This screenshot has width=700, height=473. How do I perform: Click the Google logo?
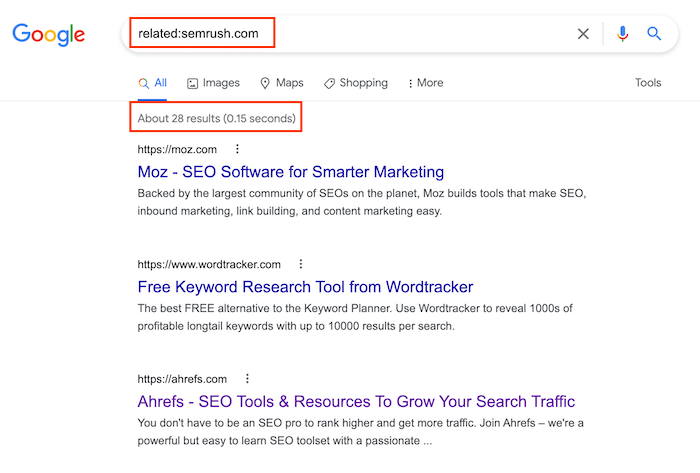pos(49,34)
